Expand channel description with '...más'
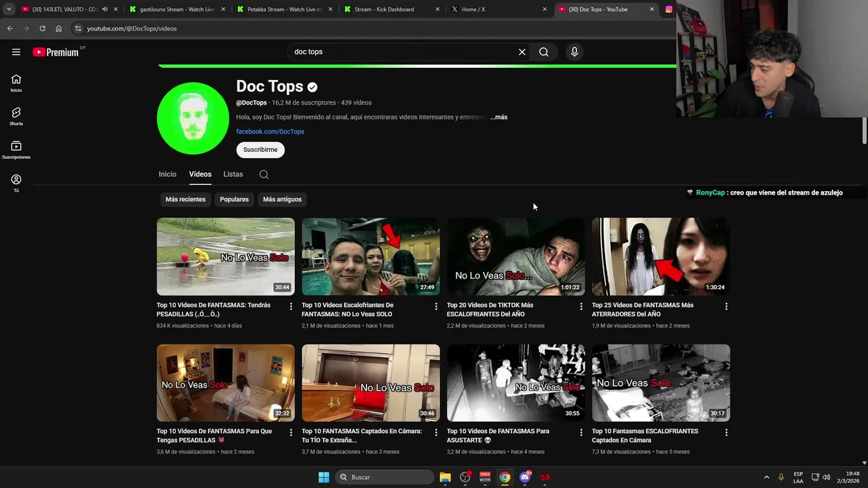 tap(498, 117)
